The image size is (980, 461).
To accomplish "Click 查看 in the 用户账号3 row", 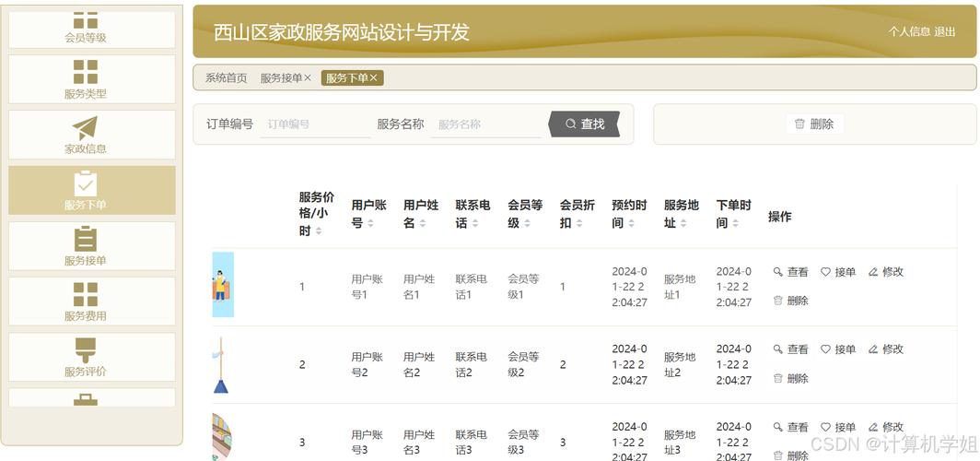I will point(790,427).
